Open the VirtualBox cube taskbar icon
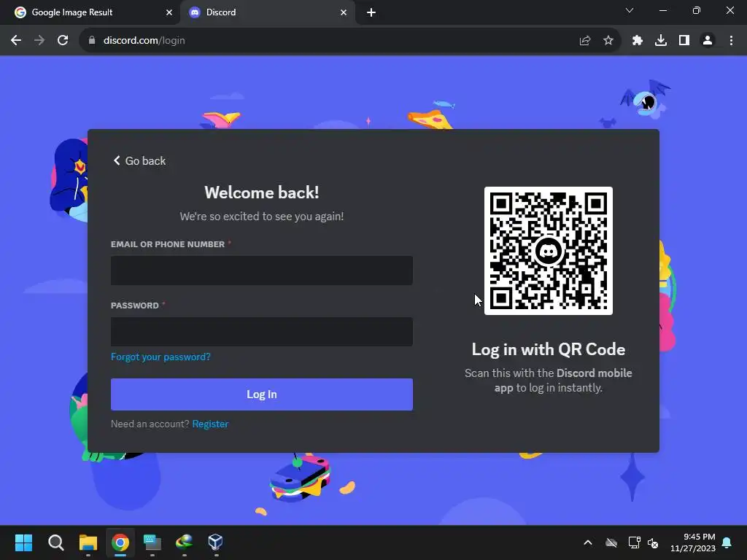The height and width of the screenshot is (560, 747). point(216,542)
